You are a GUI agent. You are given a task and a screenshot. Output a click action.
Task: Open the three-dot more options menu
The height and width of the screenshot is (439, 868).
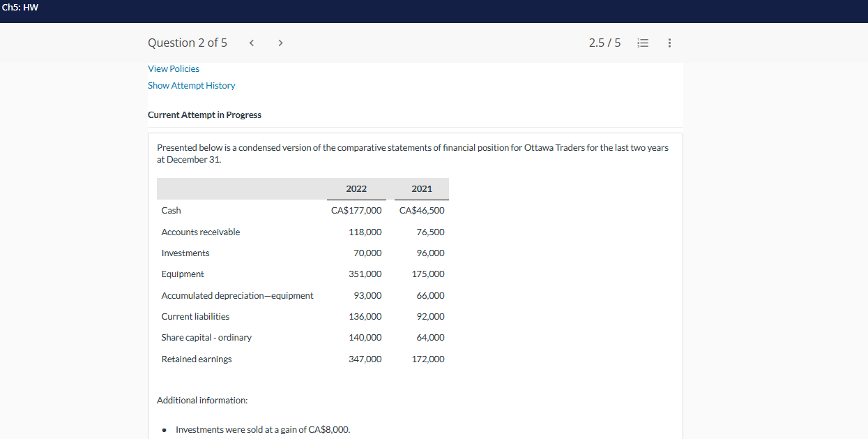pos(669,43)
